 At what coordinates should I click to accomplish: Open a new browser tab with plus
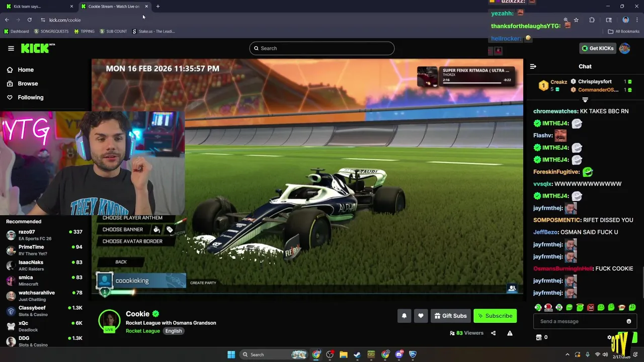point(157,6)
